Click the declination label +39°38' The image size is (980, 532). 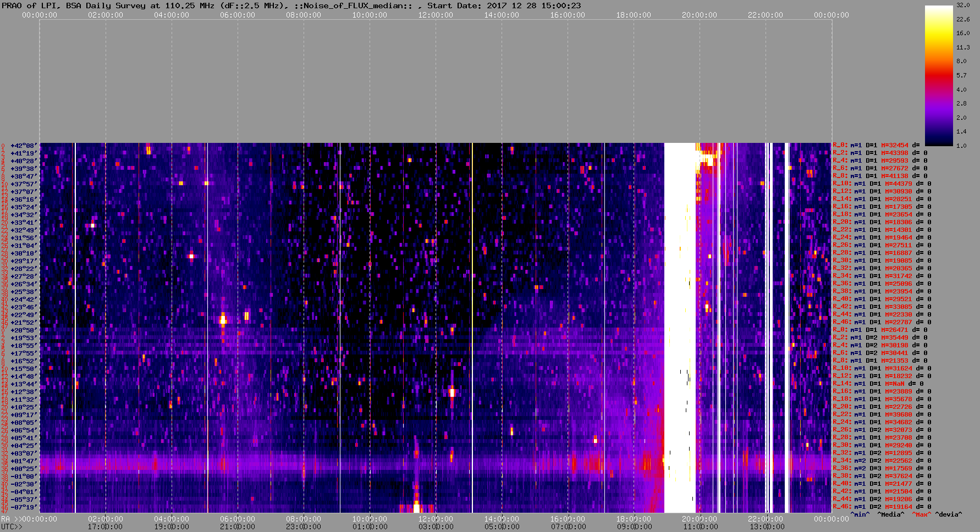click(x=24, y=169)
